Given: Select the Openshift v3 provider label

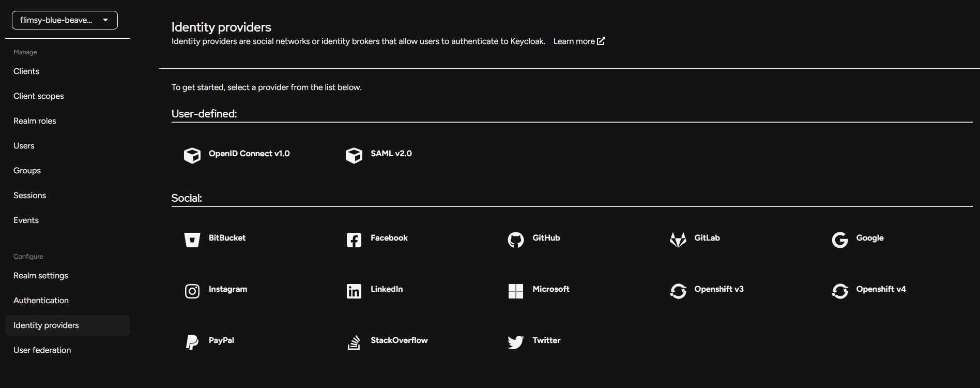Looking at the screenshot, I should 719,289.
